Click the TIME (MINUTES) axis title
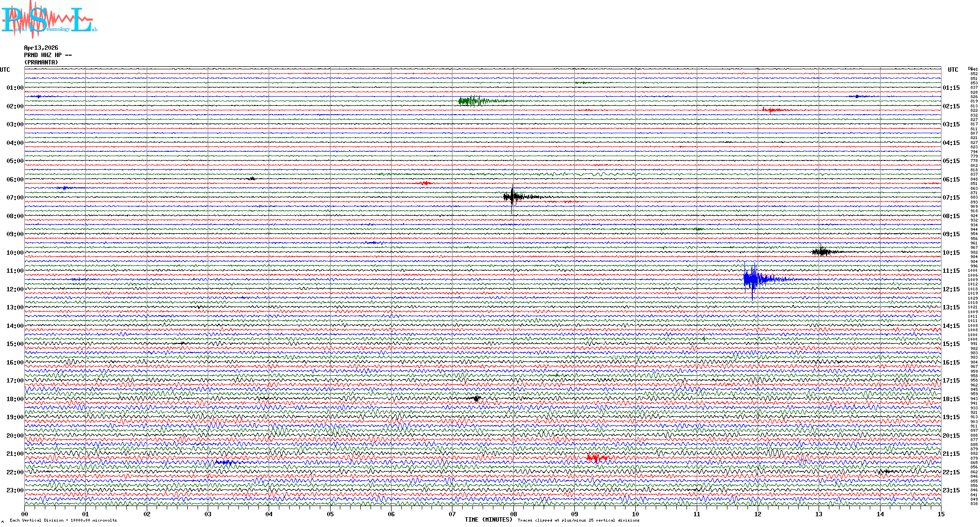The width and height of the screenshot is (980, 527). coord(489,520)
